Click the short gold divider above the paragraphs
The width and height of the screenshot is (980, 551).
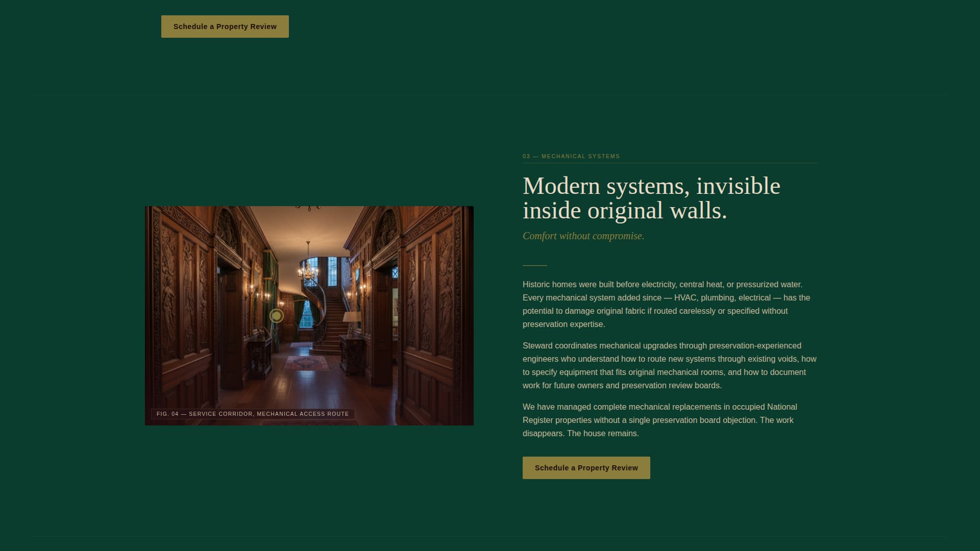point(534,265)
